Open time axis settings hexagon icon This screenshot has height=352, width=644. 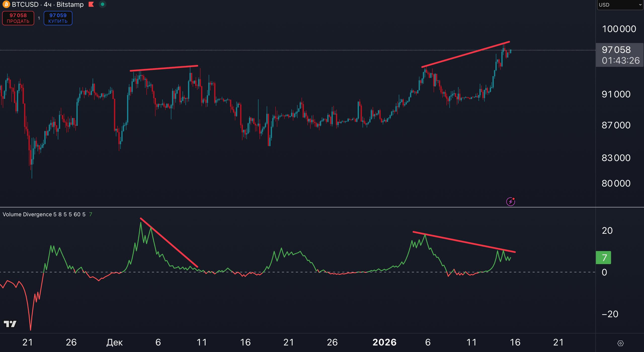[x=620, y=343]
